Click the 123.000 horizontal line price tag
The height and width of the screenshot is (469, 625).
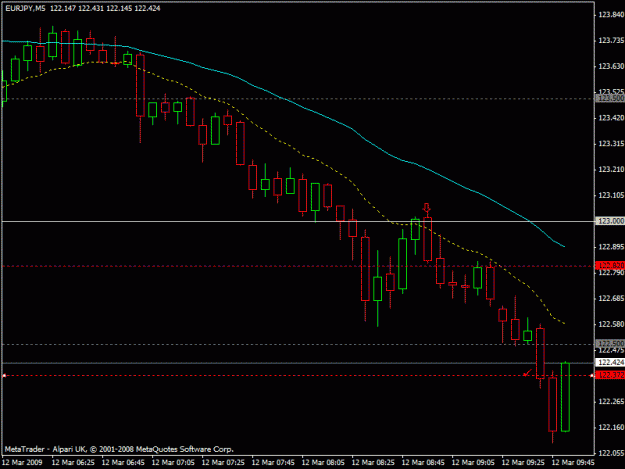click(x=610, y=221)
